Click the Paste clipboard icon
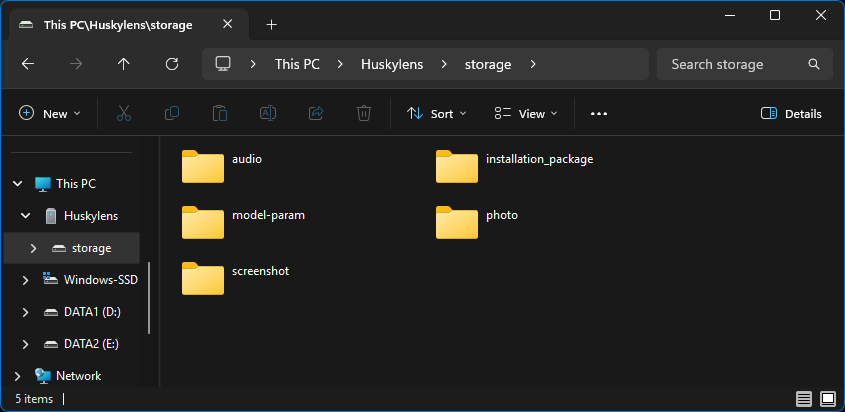The height and width of the screenshot is (412, 845). coord(220,114)
